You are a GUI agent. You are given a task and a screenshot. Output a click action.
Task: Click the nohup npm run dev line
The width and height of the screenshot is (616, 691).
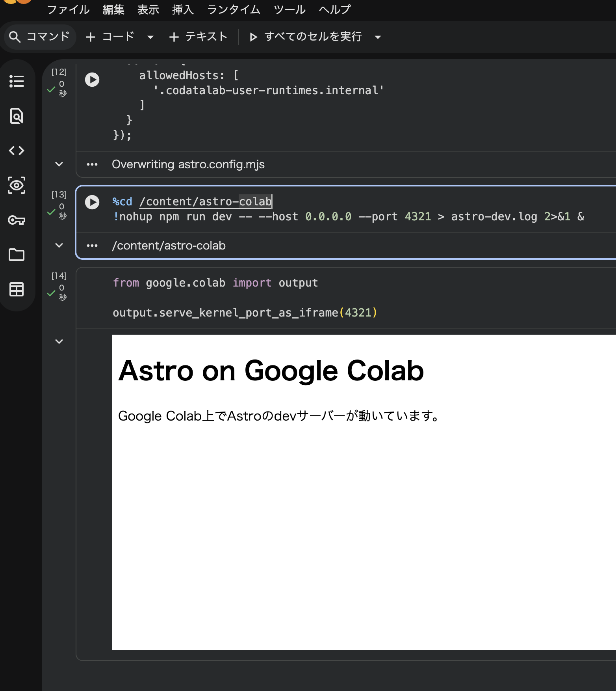(349, 216)
